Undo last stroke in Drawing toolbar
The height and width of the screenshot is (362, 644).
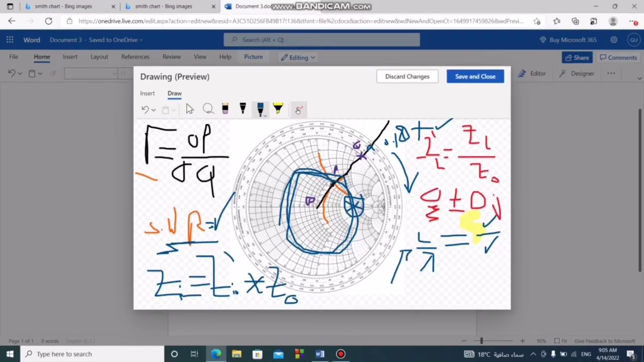pos(145,110)
